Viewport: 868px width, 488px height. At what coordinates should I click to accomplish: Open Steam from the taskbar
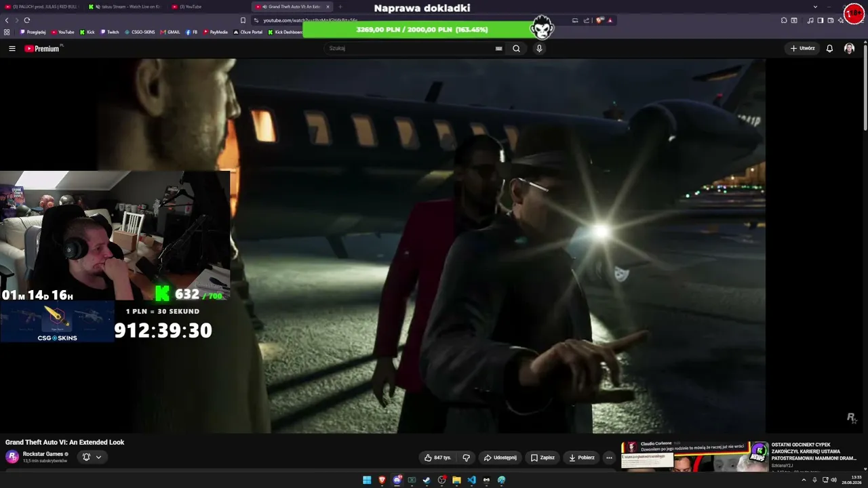tap(427, 480)
